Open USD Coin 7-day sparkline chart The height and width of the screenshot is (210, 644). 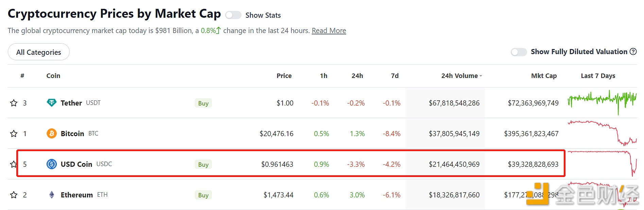pyautogui.click(x=602, y=164)
